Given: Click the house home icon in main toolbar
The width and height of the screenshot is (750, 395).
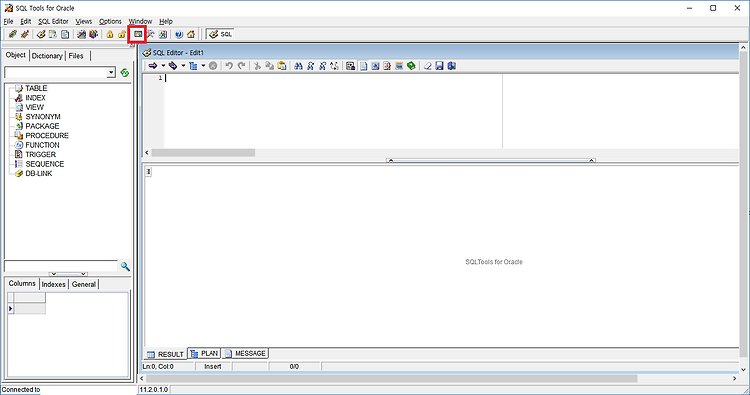Looking at the screenshot, I should tap(191, 34).
